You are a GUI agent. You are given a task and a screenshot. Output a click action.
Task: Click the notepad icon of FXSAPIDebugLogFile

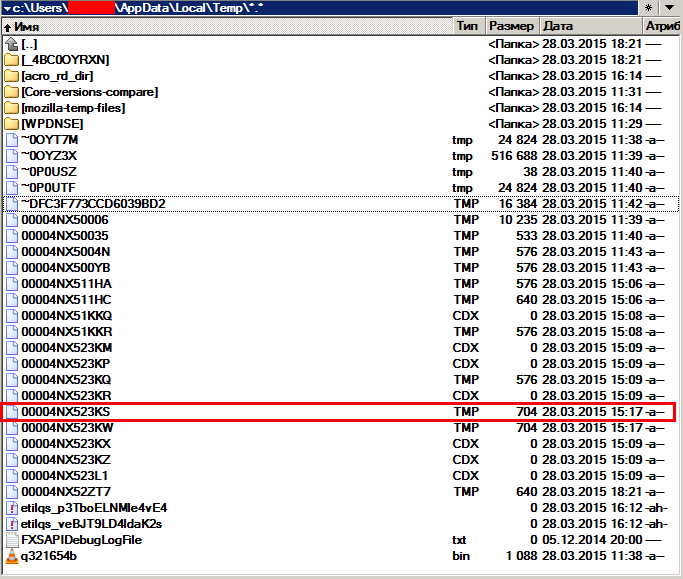tap(12, 540)
